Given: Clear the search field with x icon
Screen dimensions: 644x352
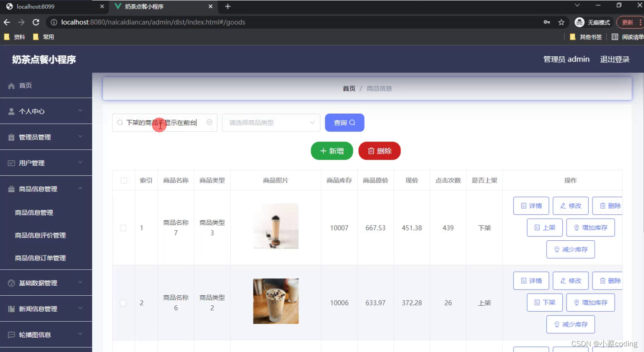Looking at the screenshot, I should [x=209, y=123].
